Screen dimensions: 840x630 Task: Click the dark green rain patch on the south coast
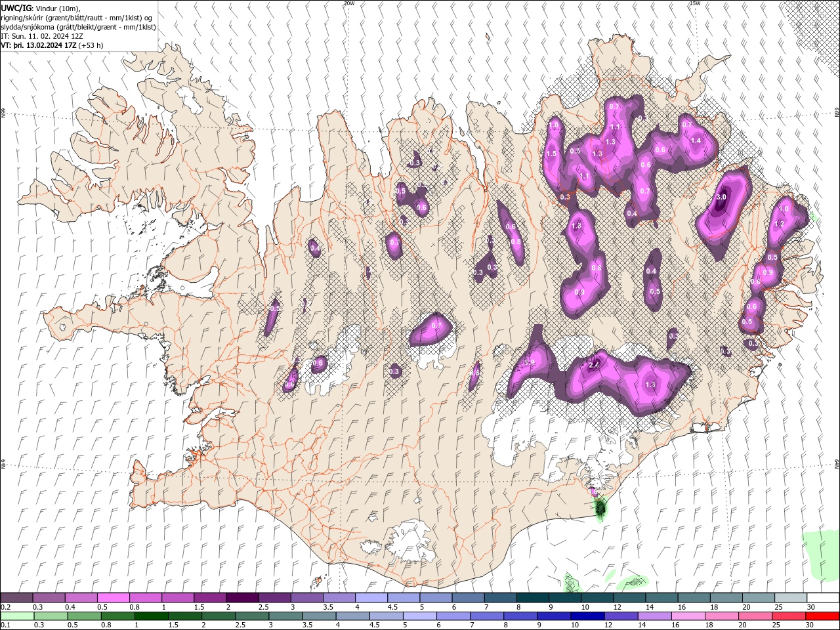tap(600, 507)
